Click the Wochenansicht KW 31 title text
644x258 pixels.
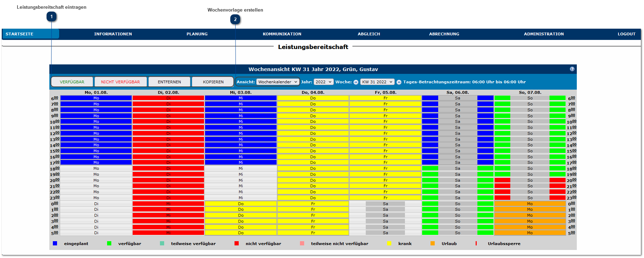(313, 69)
